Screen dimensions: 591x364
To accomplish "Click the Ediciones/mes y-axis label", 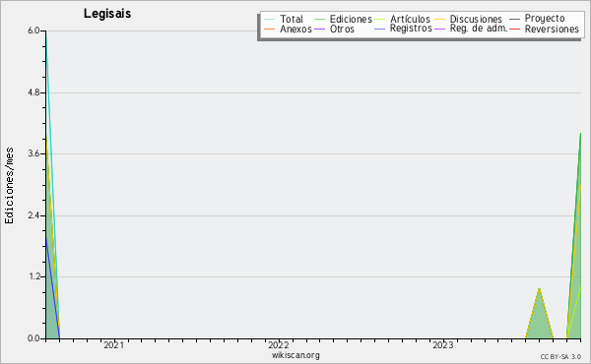I will [9, 186].
